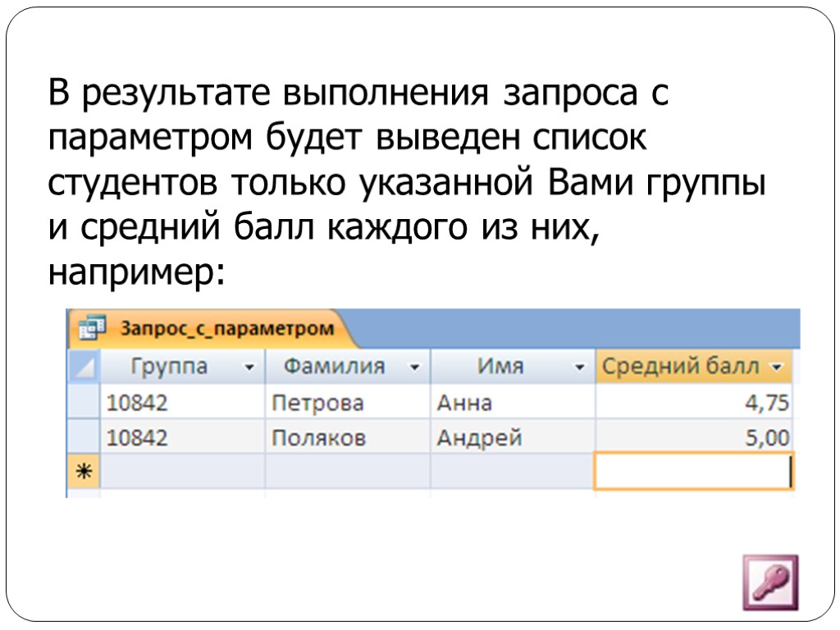Select the Средний балл column header

click(681, 367)
